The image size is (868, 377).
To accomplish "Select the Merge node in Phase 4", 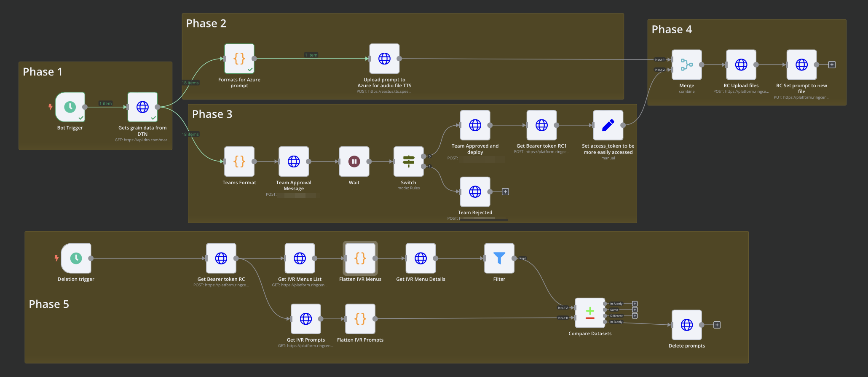I will pyautogui.click(x=687, y=65).
